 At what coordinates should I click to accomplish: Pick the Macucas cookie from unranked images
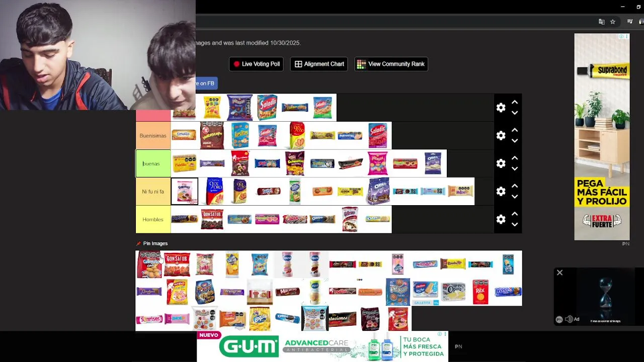tap(287, 292)
